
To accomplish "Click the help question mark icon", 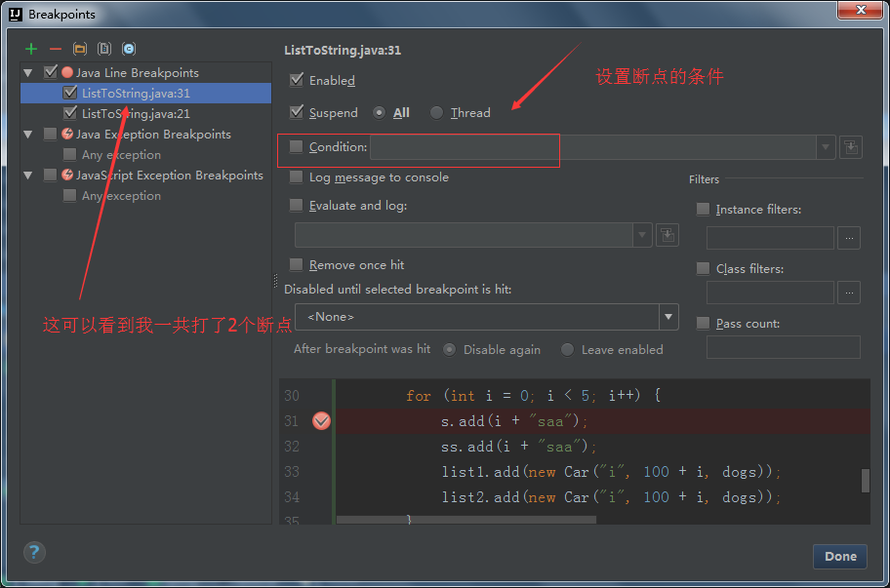I will click(33, 552).
